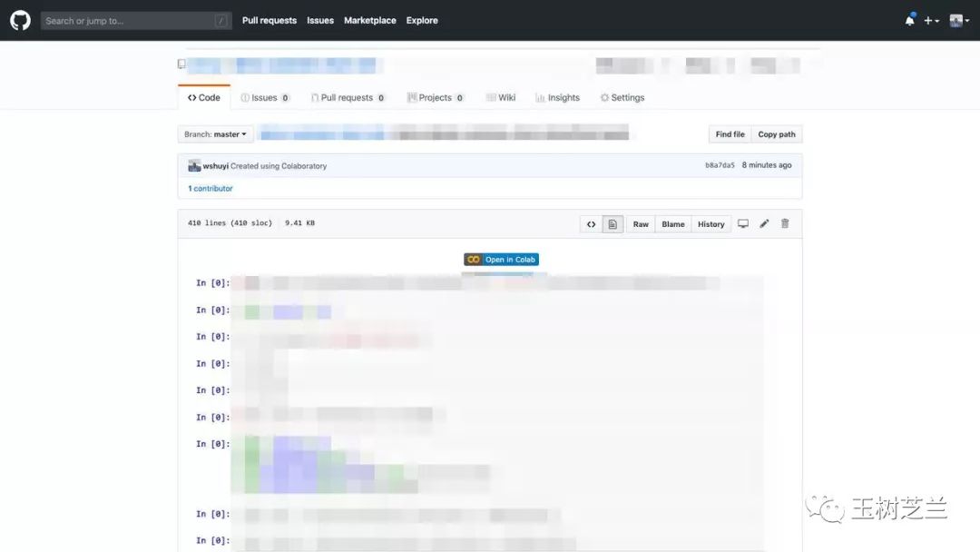980x552 pixels.
Task: Click the Open in Colab badge
Action: [x=501, y=260]
